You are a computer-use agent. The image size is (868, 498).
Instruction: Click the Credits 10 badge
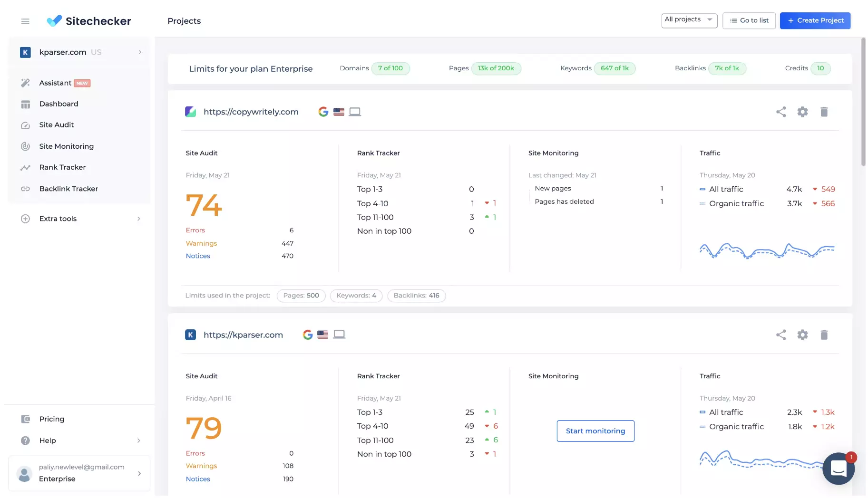coord(820,68)
